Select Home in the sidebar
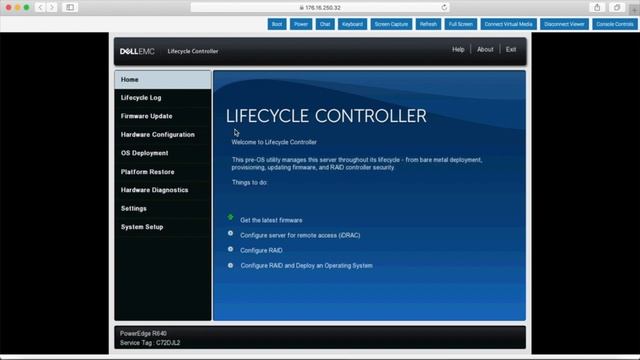 pyautogui.click(x=163, y=80)
